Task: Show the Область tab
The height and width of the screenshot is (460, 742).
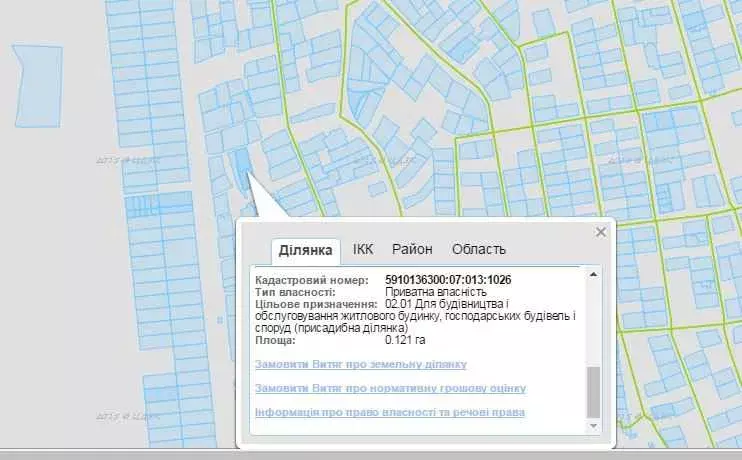Action: [478, 249]
